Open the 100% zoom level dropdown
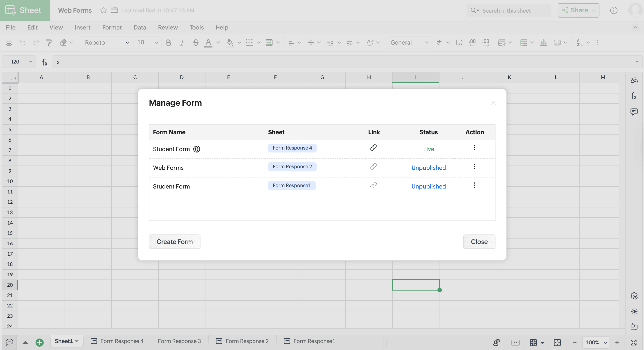 click(x=605, y=342)
